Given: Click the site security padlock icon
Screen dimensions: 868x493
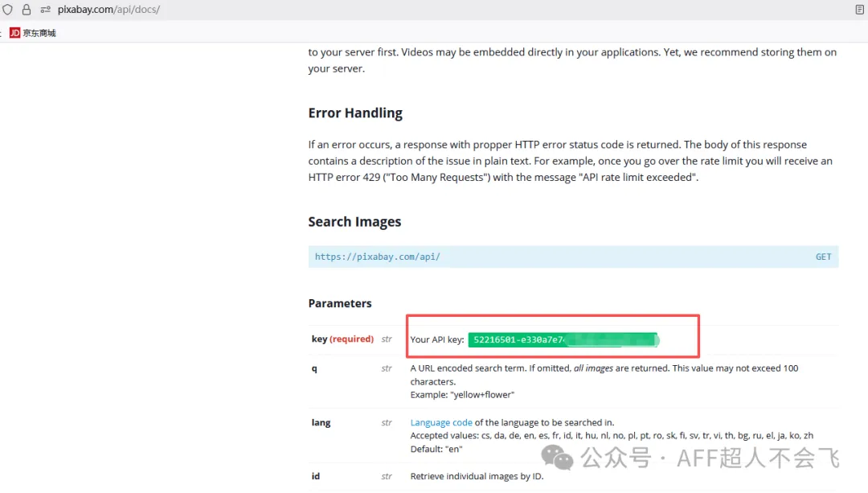Looking at the screenshot, I should (x=27, y=10).
